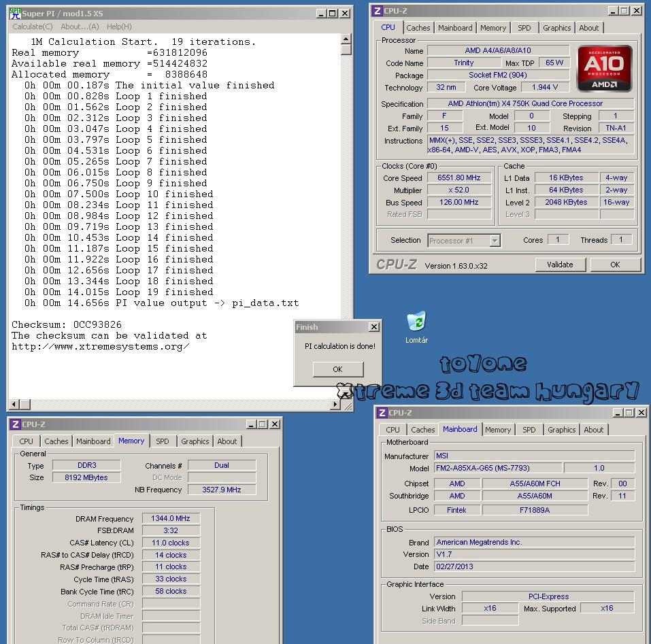Image resolution: width=651 pixels, height=644 pixels.
Task: Select CPU tab in top CPU-Z window
Action: coord(388,27)
